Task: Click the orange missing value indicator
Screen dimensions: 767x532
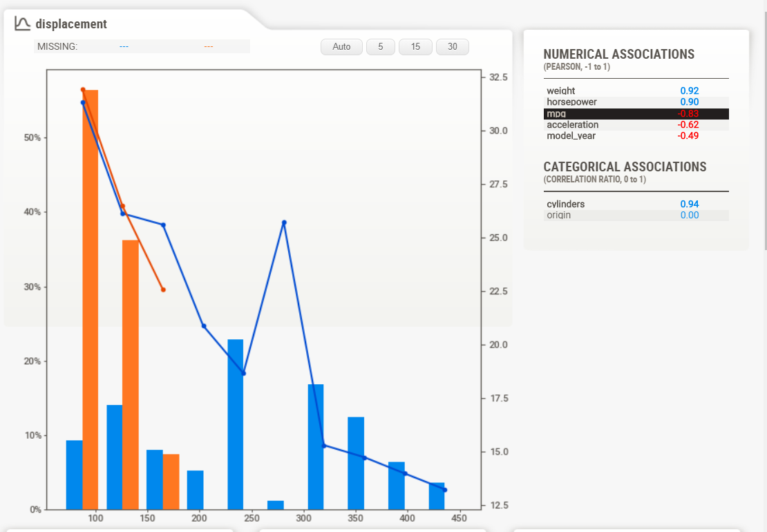Action: point(209,46)
